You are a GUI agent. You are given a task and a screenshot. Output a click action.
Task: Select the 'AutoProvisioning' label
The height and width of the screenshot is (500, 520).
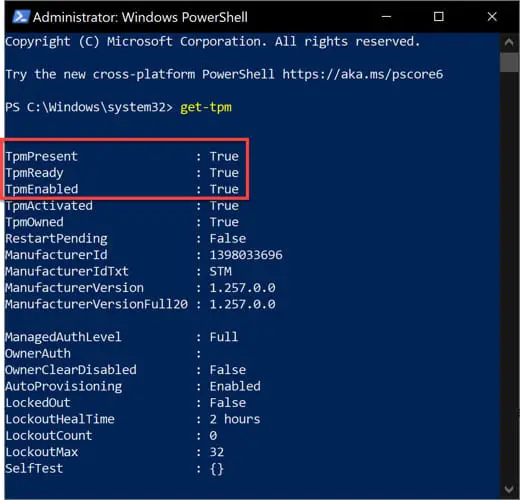(63, 387)
